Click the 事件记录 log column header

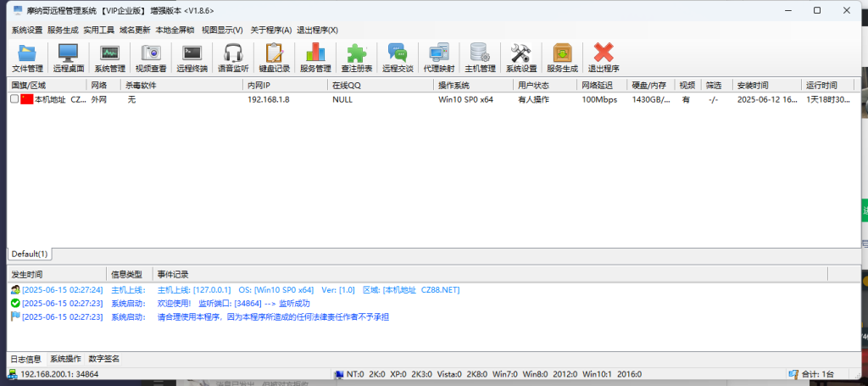click(x=490, y=274)
